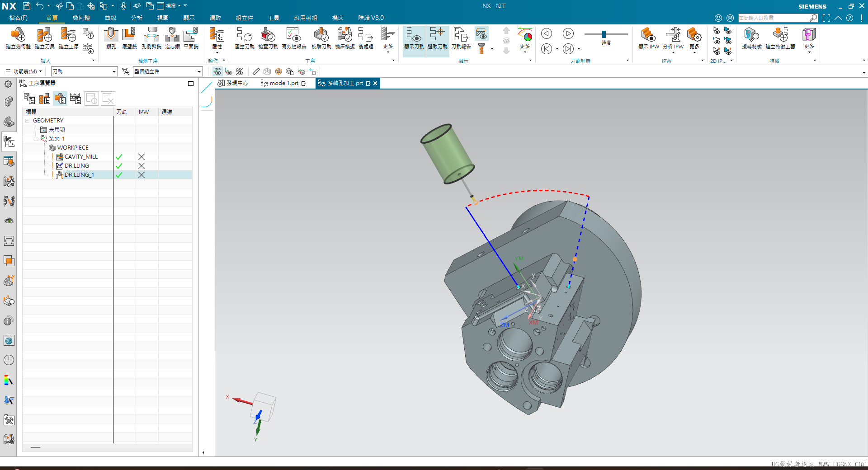
Task: Expand 更多 in the 特徵 group
Action: pos(809,41)
